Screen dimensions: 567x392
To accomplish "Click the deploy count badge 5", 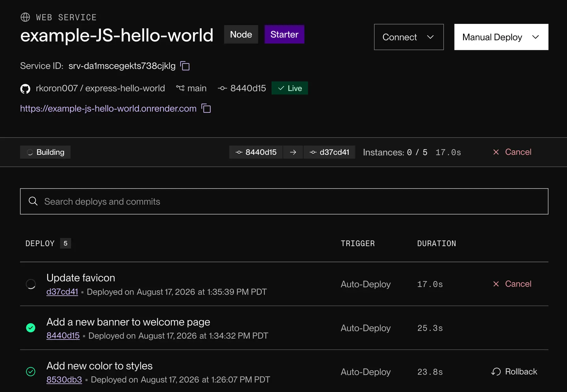I will point(66,243).
